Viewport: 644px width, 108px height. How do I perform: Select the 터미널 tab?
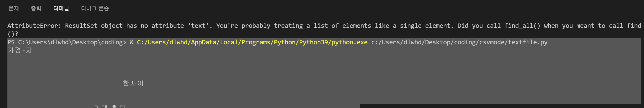point(61,9)
